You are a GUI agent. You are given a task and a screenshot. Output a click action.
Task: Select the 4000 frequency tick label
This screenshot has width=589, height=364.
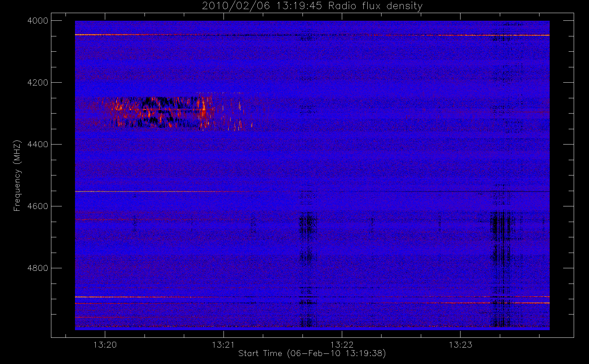point(38,21)
